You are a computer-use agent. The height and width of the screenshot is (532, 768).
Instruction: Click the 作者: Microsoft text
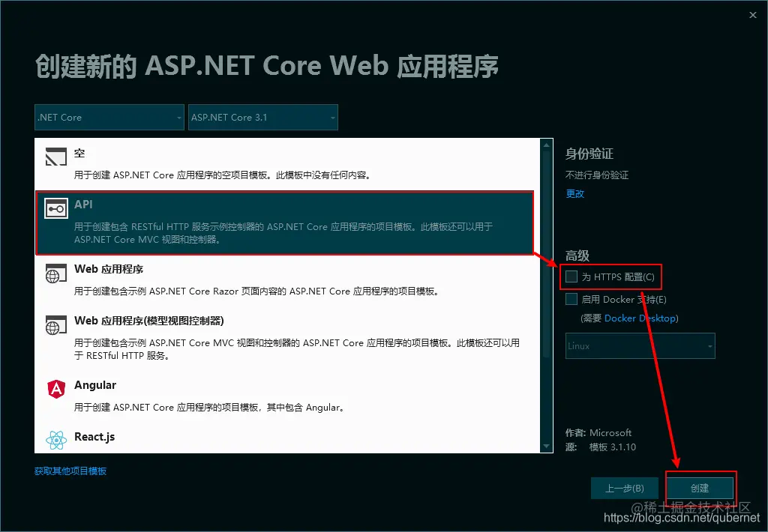tap(598, 432)
